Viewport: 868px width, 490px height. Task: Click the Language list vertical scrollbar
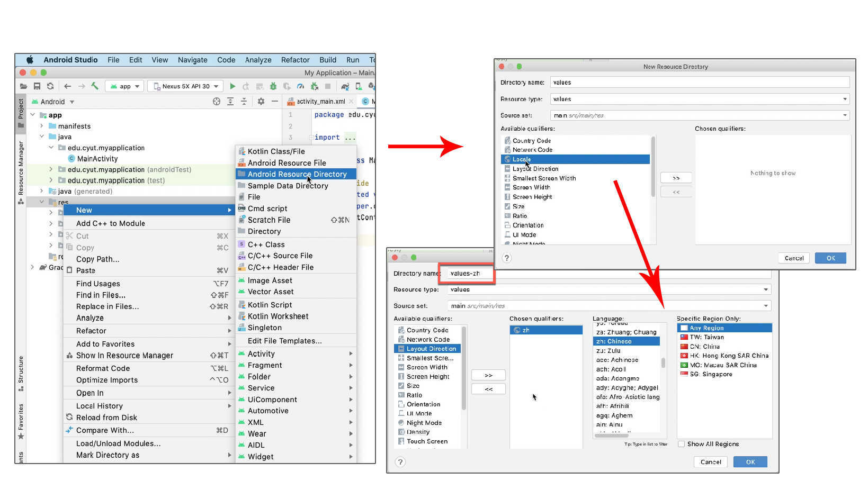coord(663,362)
